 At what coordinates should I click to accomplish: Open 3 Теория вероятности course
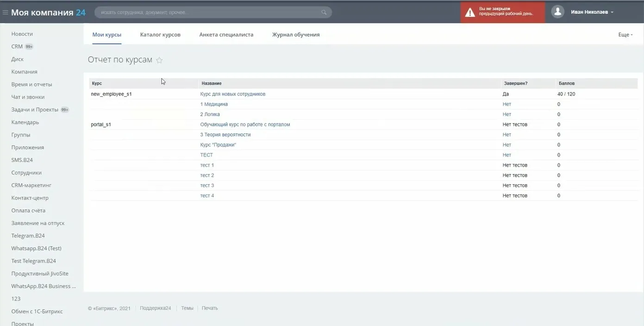tap(225, 135)
